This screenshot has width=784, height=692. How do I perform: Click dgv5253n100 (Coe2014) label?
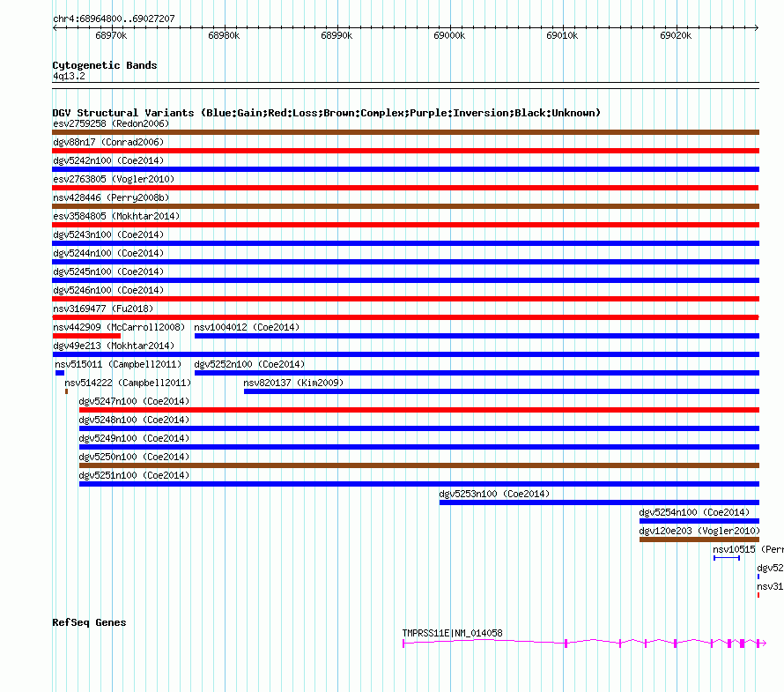click(494, 494)
